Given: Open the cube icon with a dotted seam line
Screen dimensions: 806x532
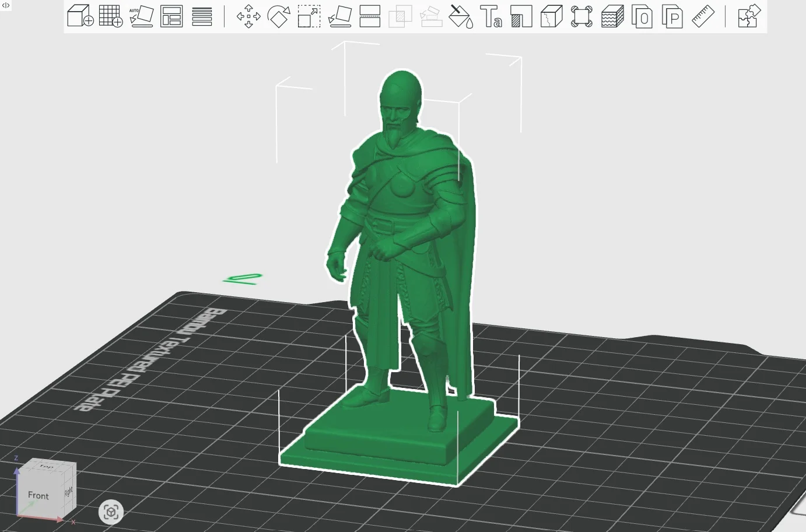Looking at the screenshot, I should [551, 16].
